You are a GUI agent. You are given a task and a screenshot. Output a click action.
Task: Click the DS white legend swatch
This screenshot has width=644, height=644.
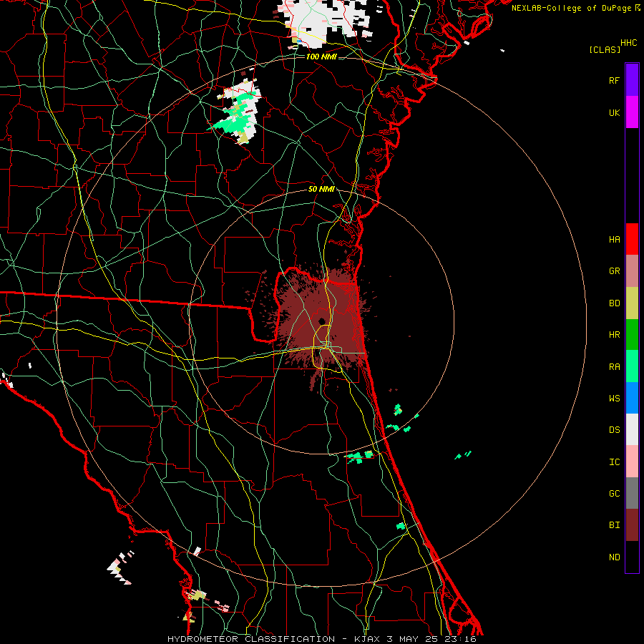point(632,429)
